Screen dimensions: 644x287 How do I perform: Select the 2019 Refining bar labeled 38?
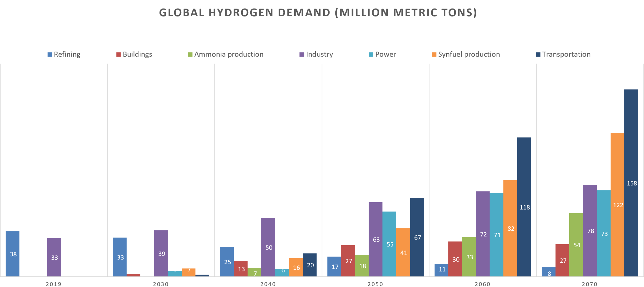[13, 254]
